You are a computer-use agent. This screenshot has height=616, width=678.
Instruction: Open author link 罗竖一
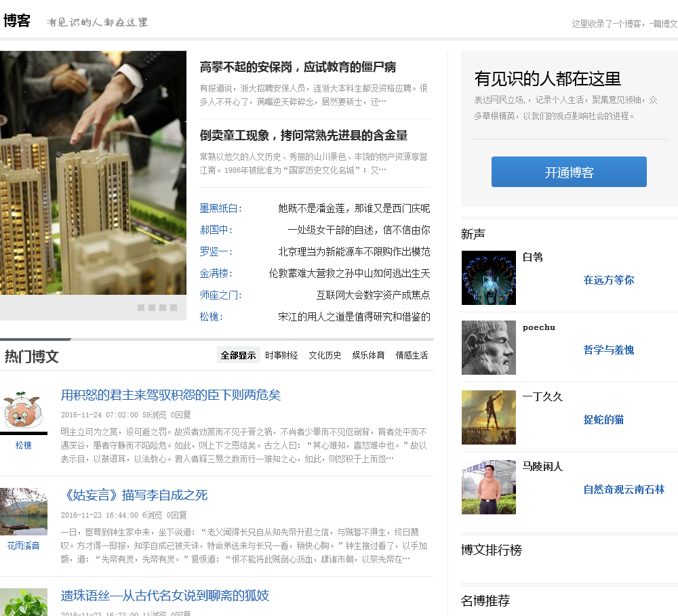pos(216,251)
